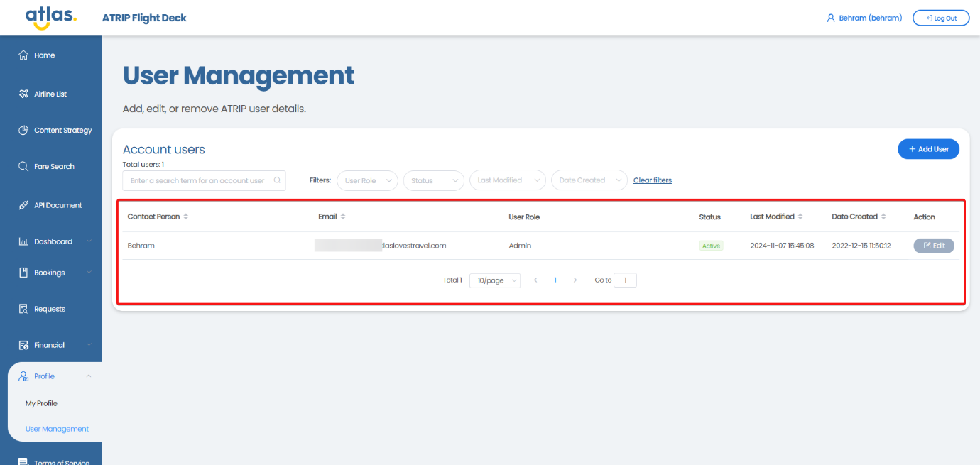This screenshot has height=465, width=980.
Task: Select the Bookings sidebar menu item
Action: click(50, 273)
